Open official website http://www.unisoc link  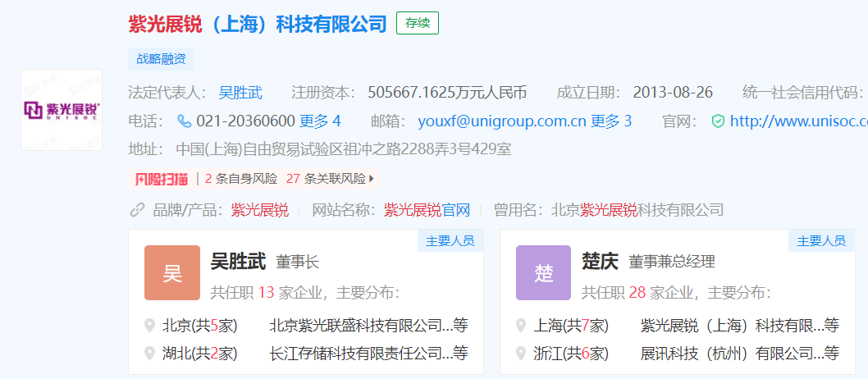pos(799,121)
